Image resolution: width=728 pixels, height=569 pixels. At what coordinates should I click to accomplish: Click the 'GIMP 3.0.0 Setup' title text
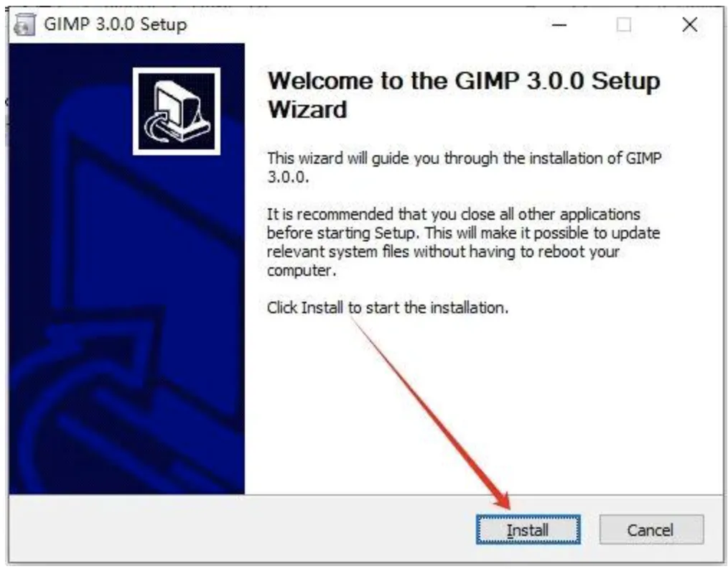tap(116, 24)
